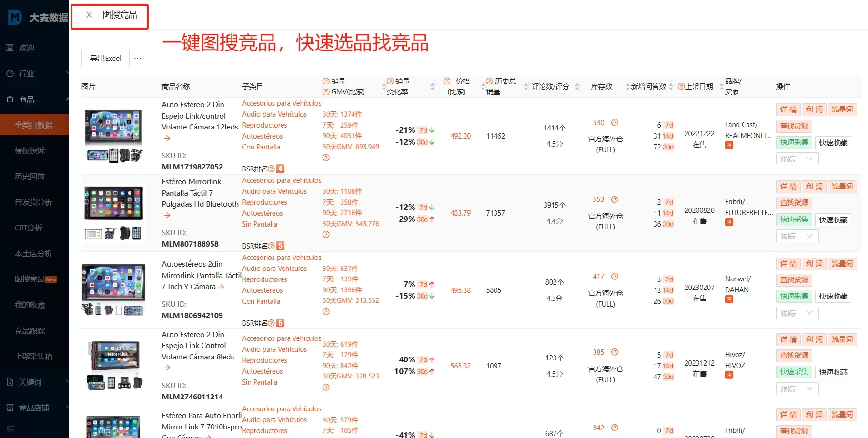868x438 pixels.
Task: Open the 竞品店铺 competitor shops icon
Action: pyautogui.click(x=10, y=407)
